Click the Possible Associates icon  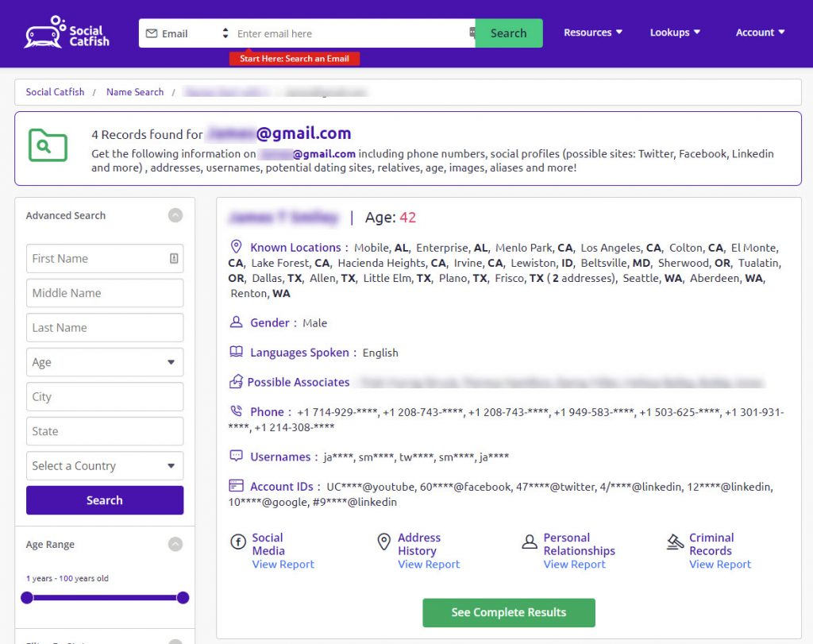click(236, 382)
